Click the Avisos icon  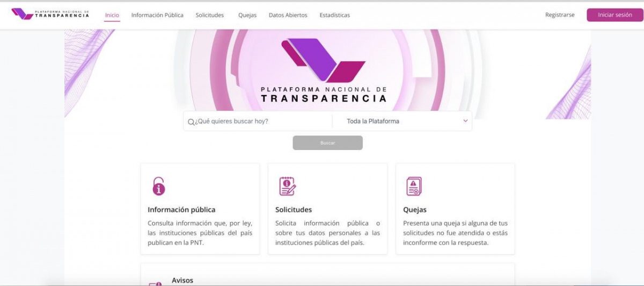[155, 283]
